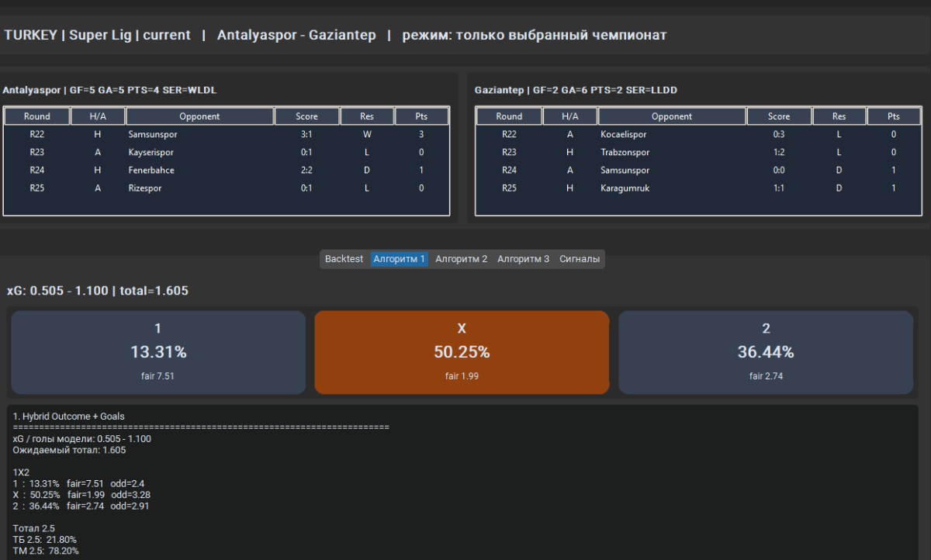Click Opponent header in Antalyaspor table
This screenshot has height=560, width=931.
coord(199,116)
